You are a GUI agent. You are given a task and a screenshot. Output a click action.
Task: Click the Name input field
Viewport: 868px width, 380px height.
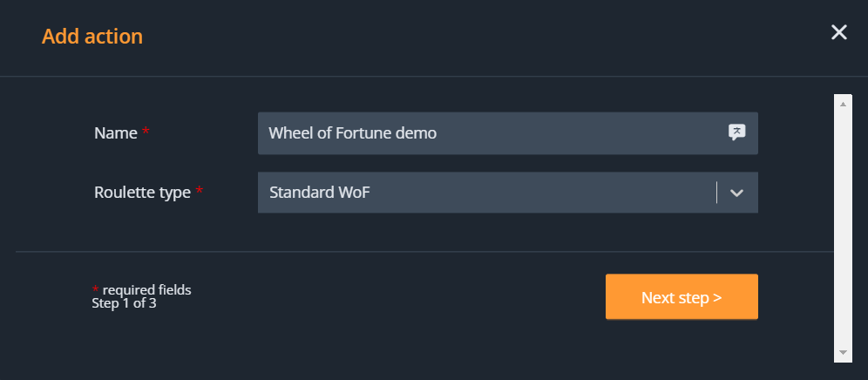point(488,133)
